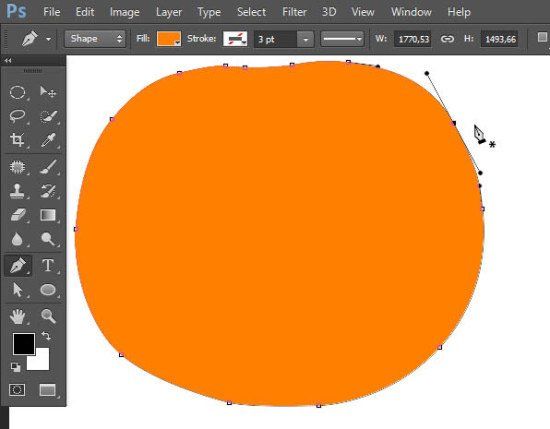Select the Elliptical Marquee tool

[18, 93]
